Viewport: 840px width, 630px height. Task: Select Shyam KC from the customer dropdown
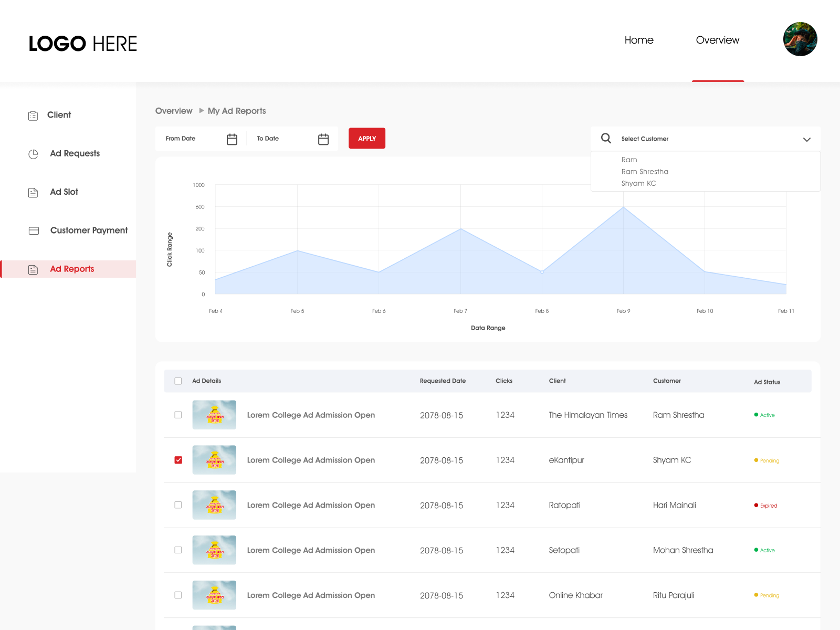(638, 183)
